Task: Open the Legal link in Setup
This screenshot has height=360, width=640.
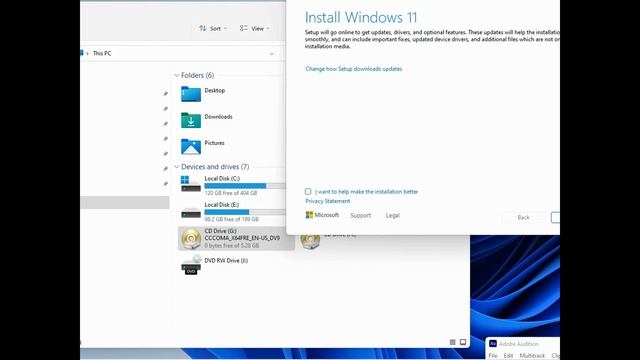Action: tap(393, 215)
